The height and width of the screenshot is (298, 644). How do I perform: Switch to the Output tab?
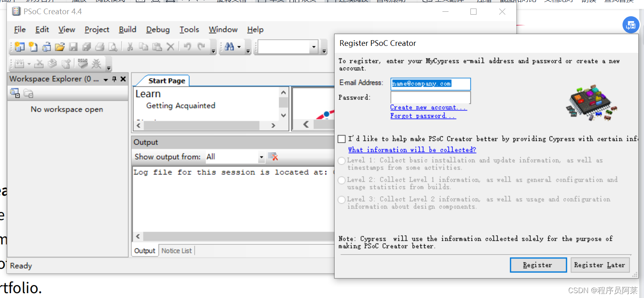coord(145,251)
